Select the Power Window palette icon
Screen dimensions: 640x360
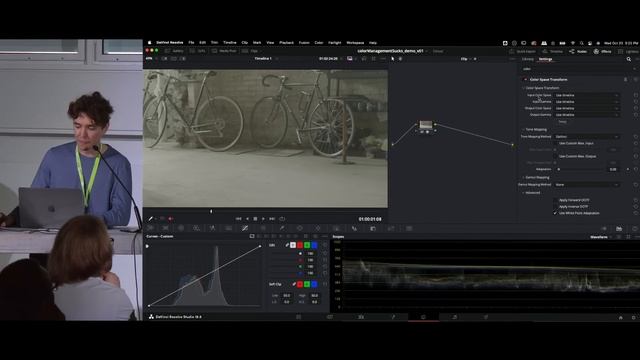pos(300,228)
